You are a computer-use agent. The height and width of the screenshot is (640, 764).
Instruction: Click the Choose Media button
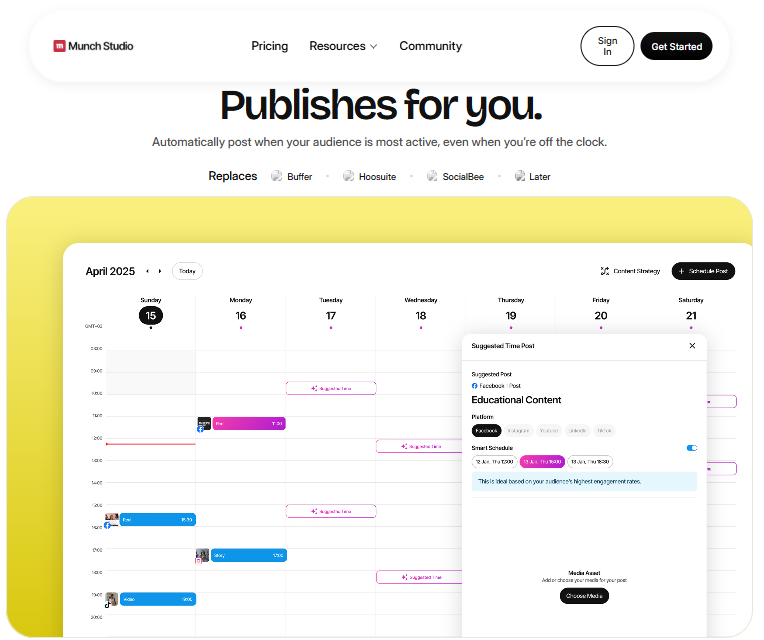[x=584, y=596]
